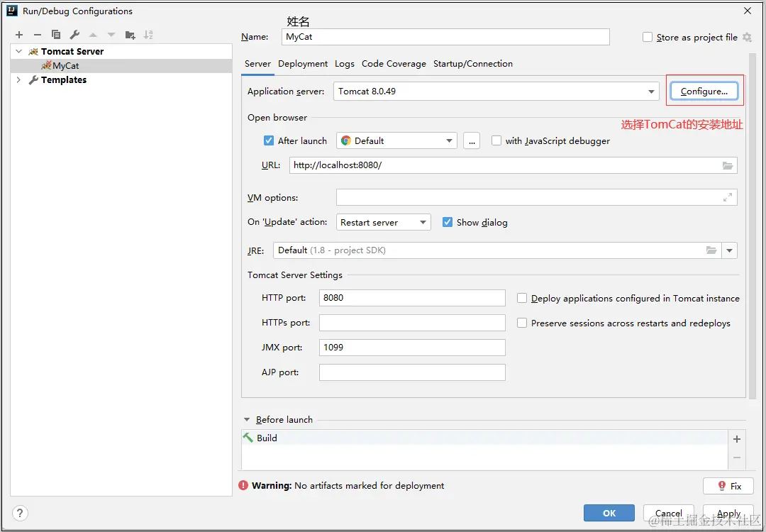Switch to the Server tab
Screen dimensions: 766x532
point(257,64)
